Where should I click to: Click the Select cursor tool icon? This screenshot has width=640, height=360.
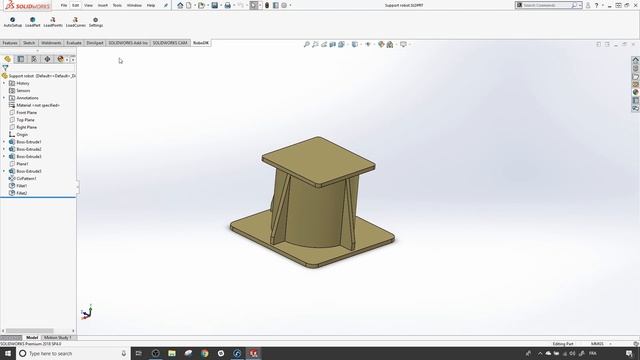pos(254,5)
